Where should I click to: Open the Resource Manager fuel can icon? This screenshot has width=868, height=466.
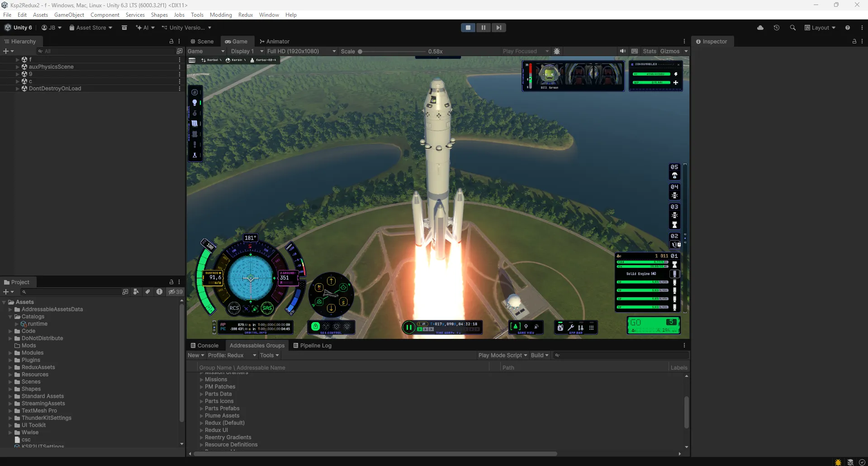coord(560,327)
